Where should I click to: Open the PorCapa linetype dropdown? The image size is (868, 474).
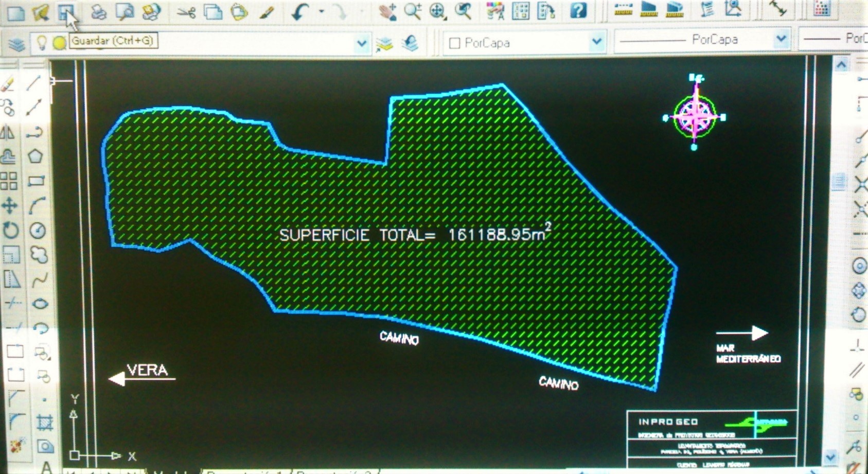(781, 39)
